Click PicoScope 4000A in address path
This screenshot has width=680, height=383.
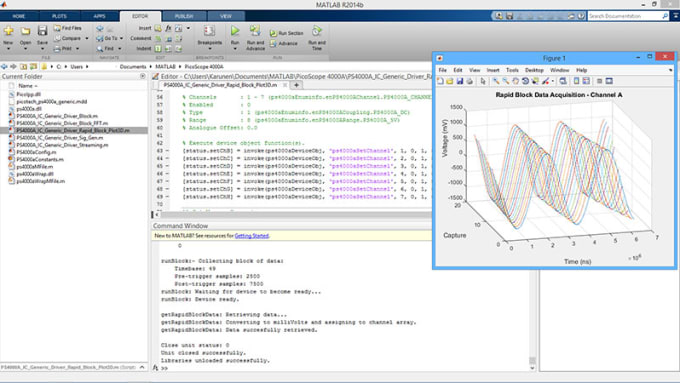(x=204, y=67)
